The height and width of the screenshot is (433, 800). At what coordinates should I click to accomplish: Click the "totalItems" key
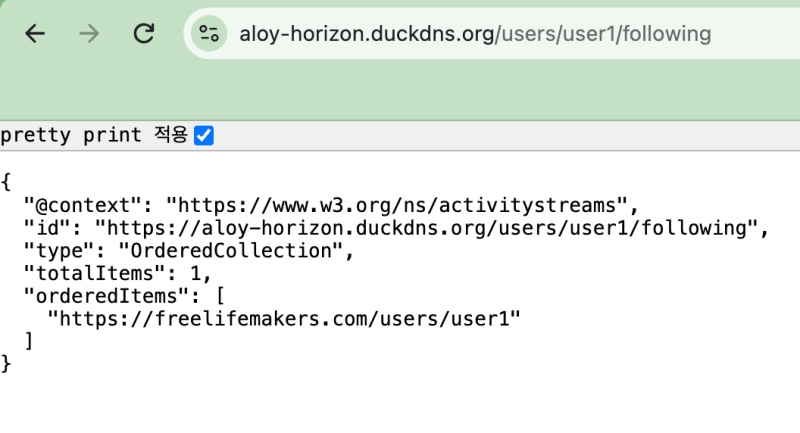pyautogui.click(x=95, y=273)
